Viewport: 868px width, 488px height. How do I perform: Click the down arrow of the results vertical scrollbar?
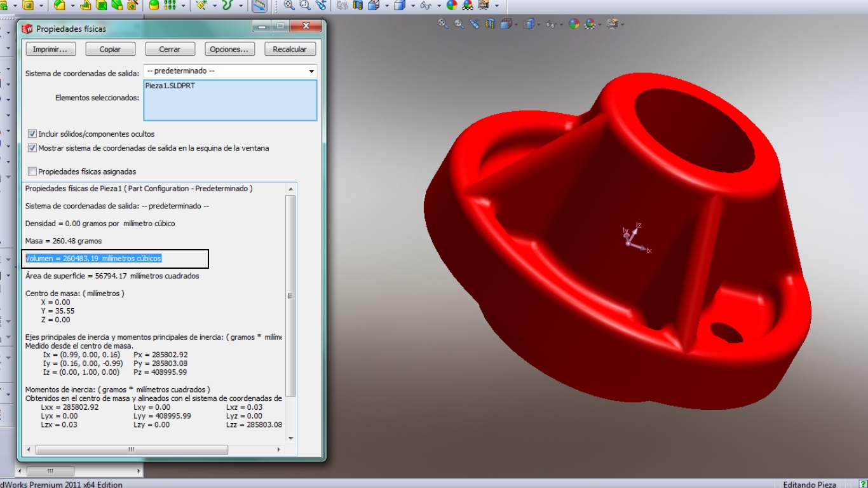(x=290, y=438)
